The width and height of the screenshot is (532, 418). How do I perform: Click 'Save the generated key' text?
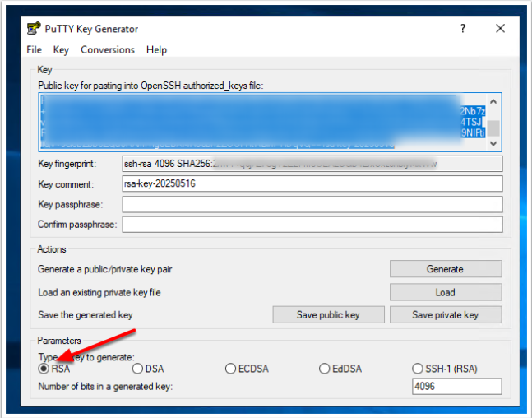pos(86,315)
